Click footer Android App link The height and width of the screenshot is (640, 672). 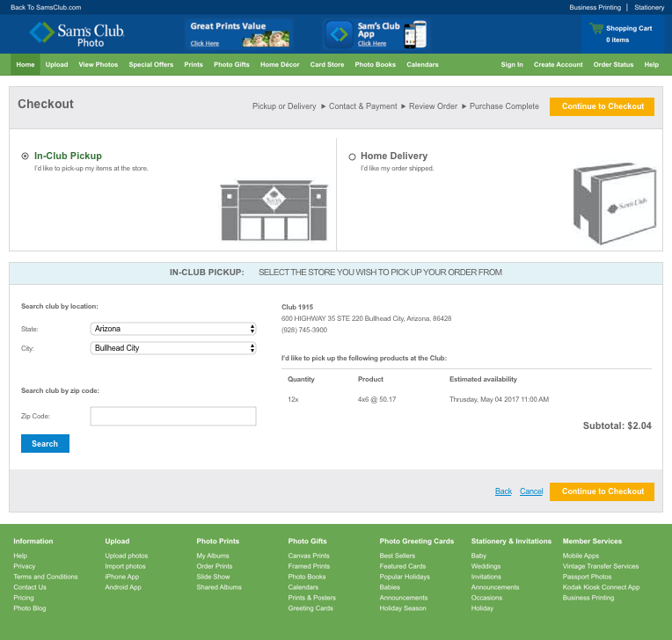pyautogui.click(x=123, y=587)
